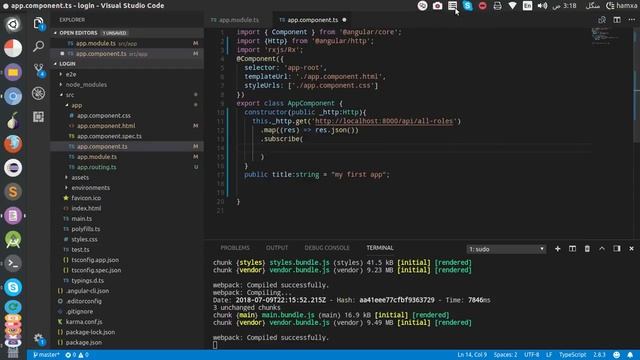Screen dimensions: 640x360
Task: Select the app.component.ts editor tab
Action: point(313,20)
